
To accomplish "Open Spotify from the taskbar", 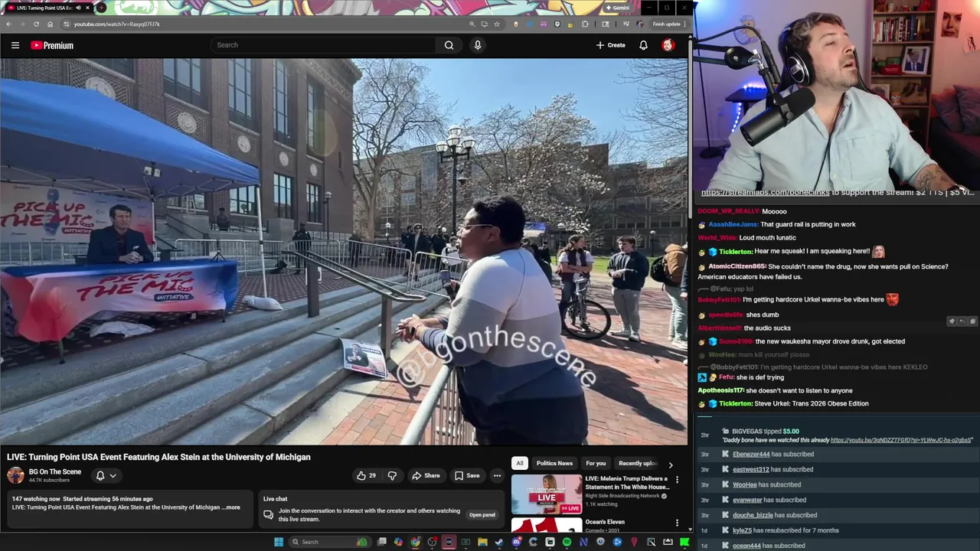I will click(x=567, y=542).
